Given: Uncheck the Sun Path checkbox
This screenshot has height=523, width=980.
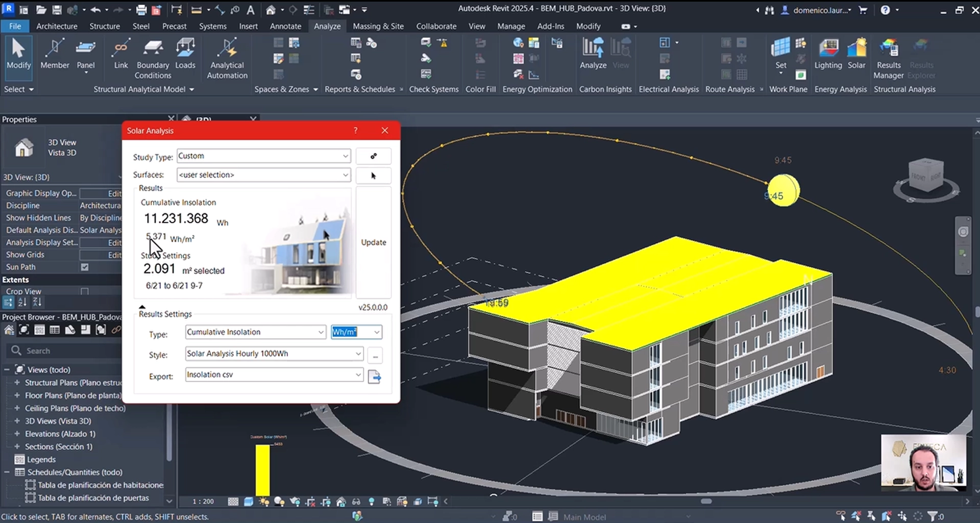Looking at the screenshot, I should pos(85,267).
